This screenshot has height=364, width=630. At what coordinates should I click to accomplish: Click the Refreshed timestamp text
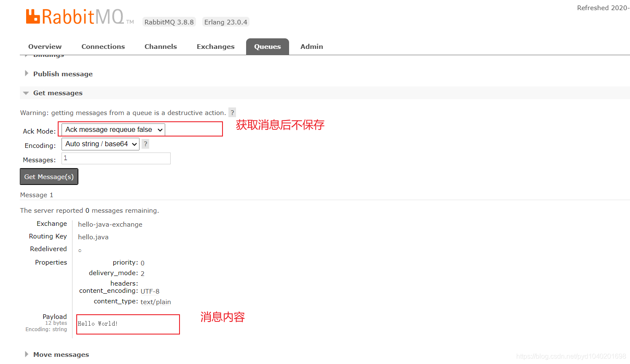click(603, 8)
